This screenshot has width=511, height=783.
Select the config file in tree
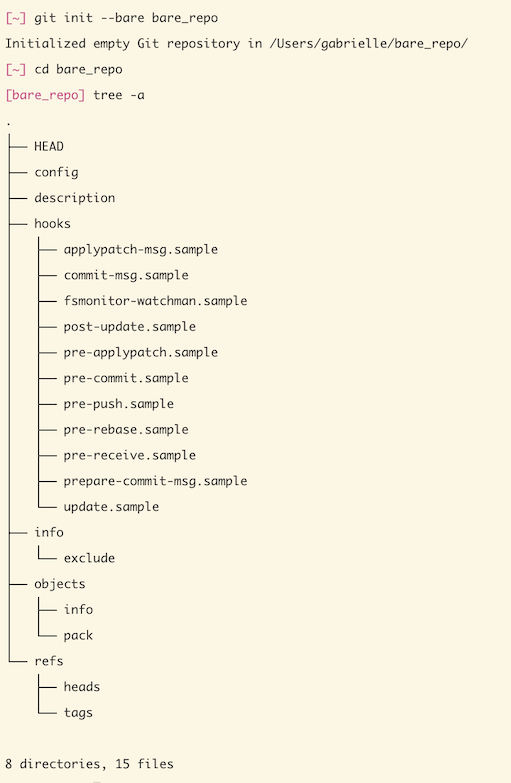[x=56, y=172]
